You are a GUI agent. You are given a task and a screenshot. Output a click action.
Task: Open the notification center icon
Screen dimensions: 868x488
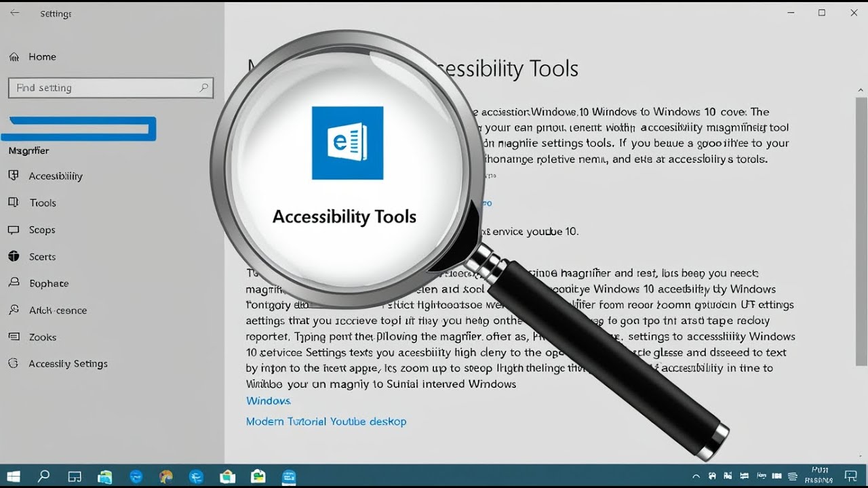[851, 476]
